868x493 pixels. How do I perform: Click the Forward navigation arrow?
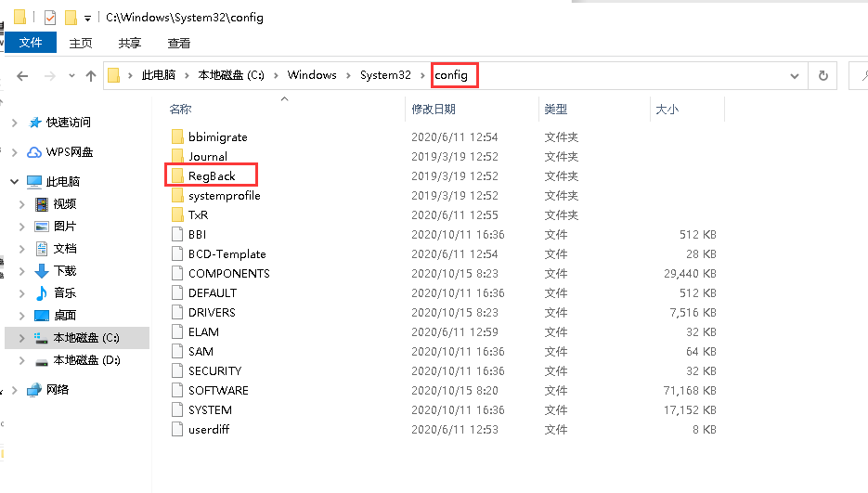[50, 76]
